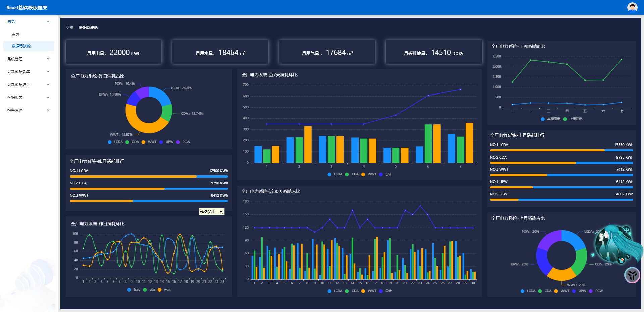644x312 pixels.
Task: Click NO.5 PCW 4002 KWh progress bar
Action: point(561,200)
